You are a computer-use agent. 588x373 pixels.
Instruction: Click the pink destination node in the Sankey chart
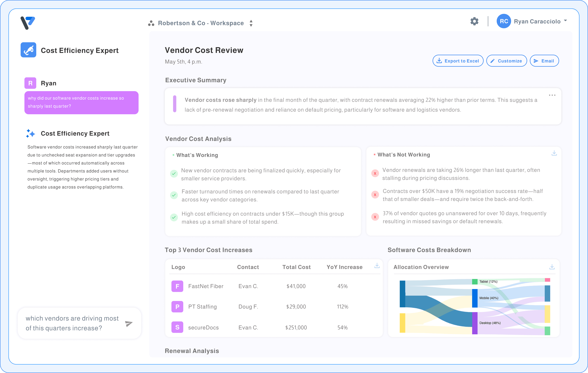(547, 280)
